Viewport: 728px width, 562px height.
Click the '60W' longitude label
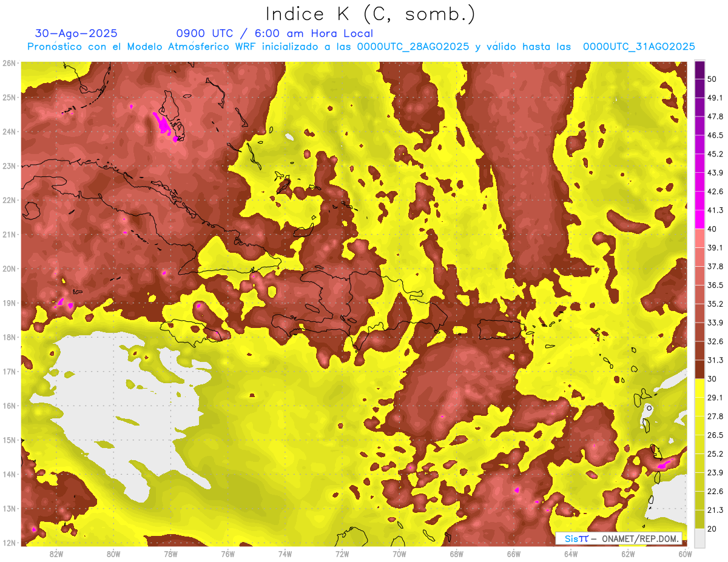coord(685,554)
